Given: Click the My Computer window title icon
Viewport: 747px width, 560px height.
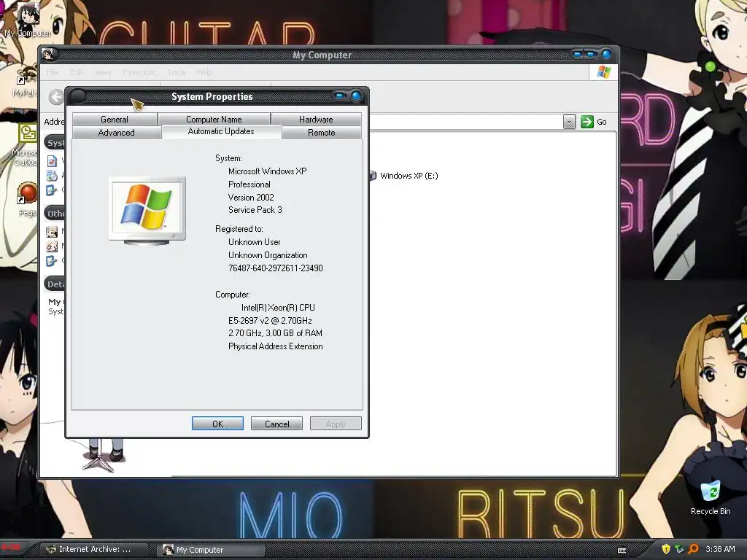Looking at the screenshot, I should [48, 54].
